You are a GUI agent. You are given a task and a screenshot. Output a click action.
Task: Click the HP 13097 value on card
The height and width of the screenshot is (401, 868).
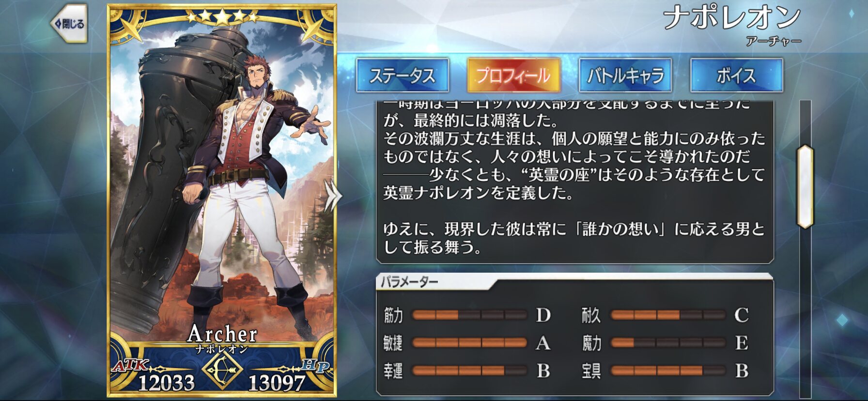pos(277,383)
